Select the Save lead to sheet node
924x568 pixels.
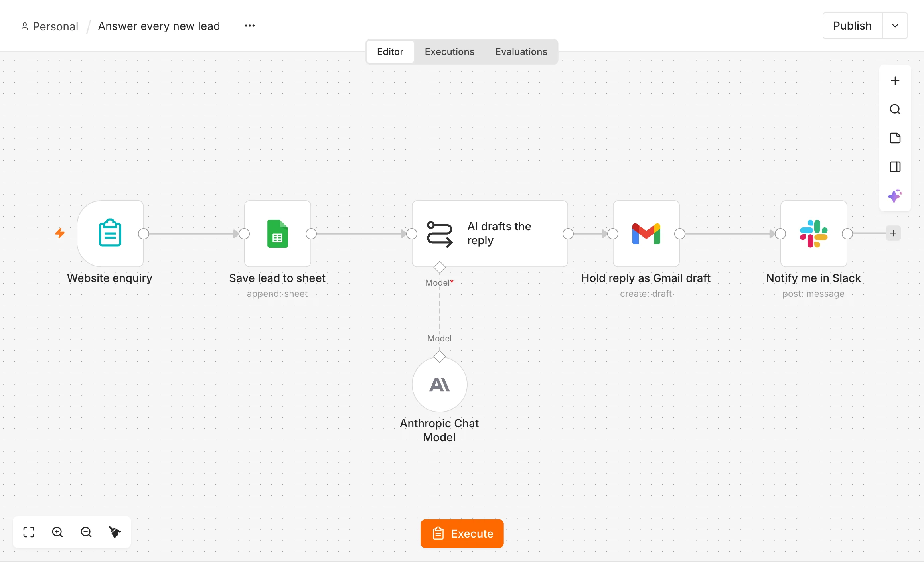pos(278,234)
